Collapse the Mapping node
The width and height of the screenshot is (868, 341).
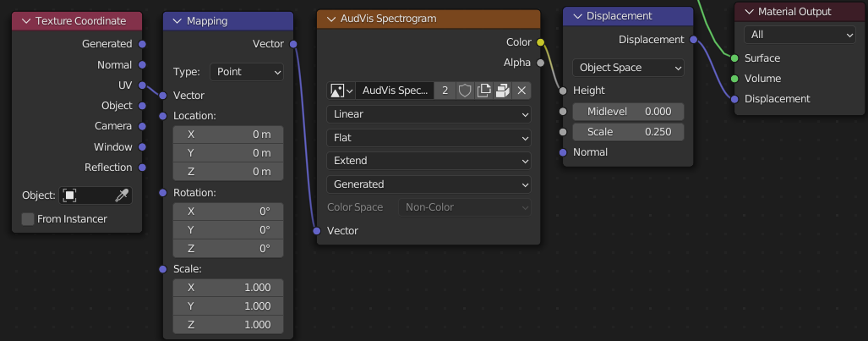point(177,21)
